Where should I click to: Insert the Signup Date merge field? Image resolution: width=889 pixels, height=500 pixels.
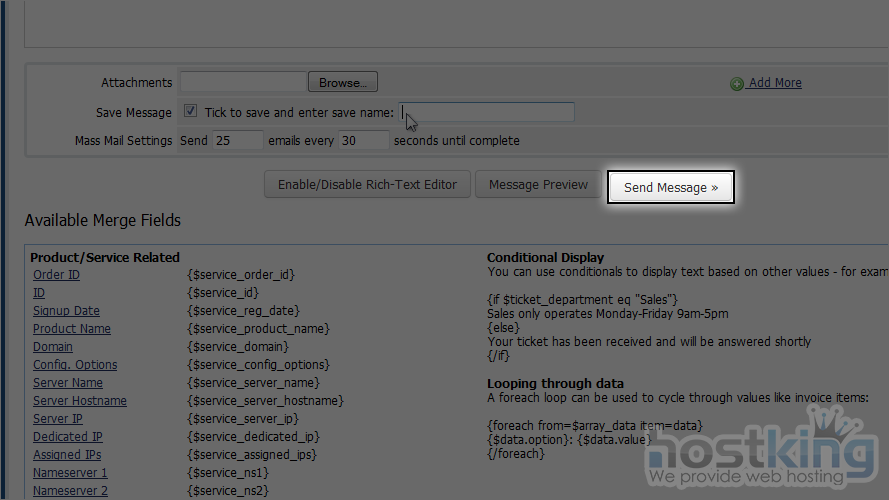(x=66, y=311)
